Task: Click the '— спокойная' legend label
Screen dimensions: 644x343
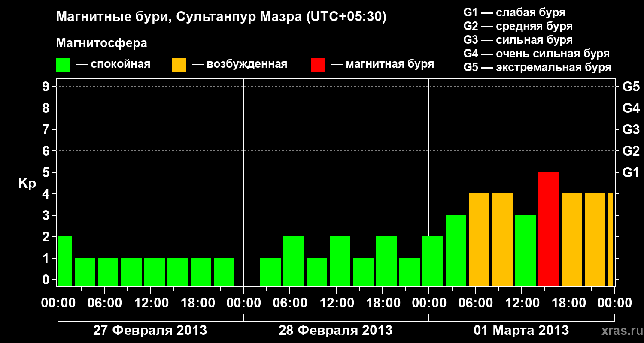Action: [x=113, y=64]
